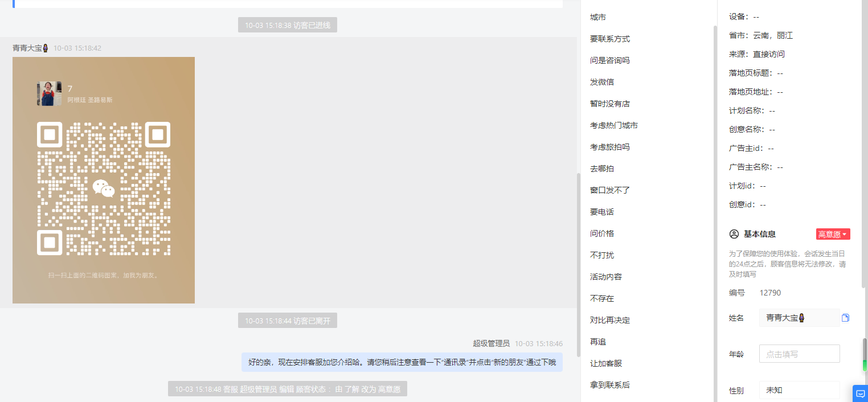This screenshot has height=402, width=868.
Task: Select quick reply 发微信
Action: [x=602, y=83]
